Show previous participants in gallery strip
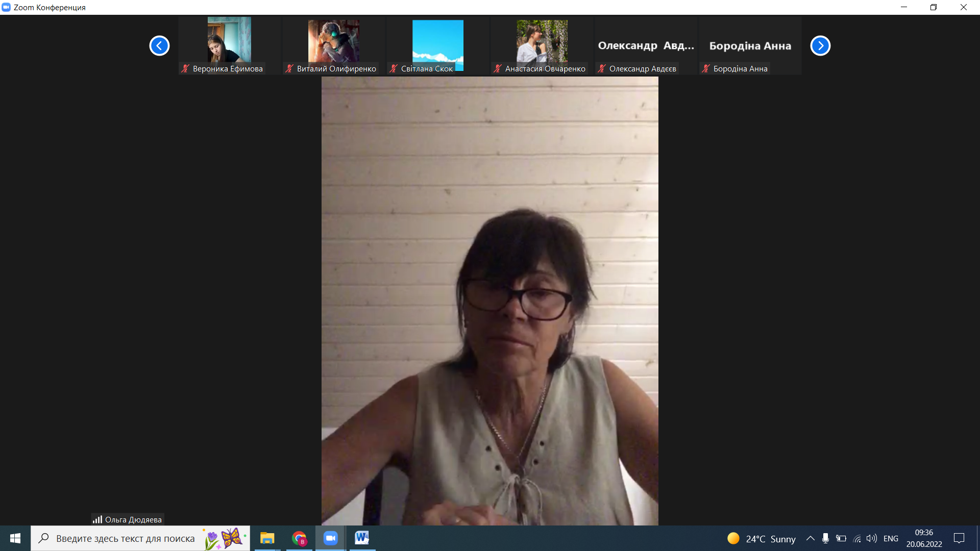980x551 pixels. tap(159, 46)
